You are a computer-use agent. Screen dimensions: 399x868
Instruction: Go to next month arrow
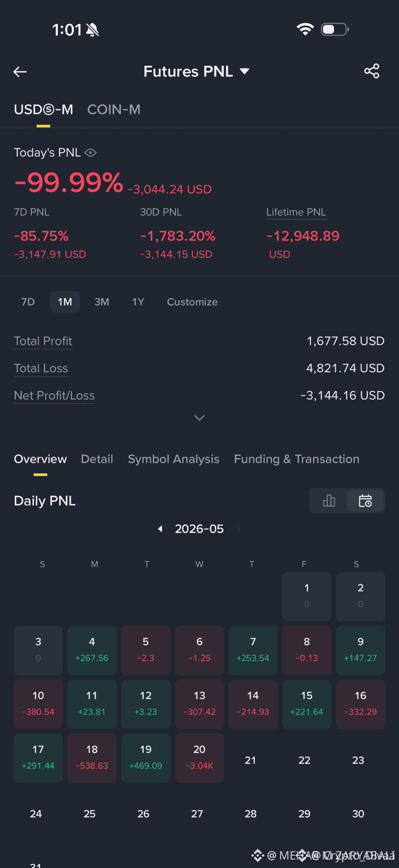(x=239, y=529)
